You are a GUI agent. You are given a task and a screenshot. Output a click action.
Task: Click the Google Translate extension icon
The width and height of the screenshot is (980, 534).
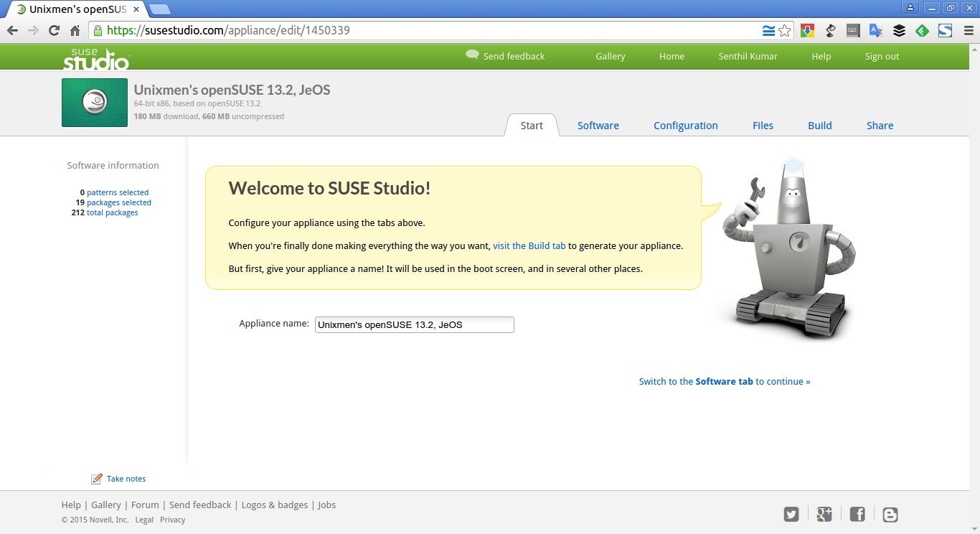click(875, 31)
